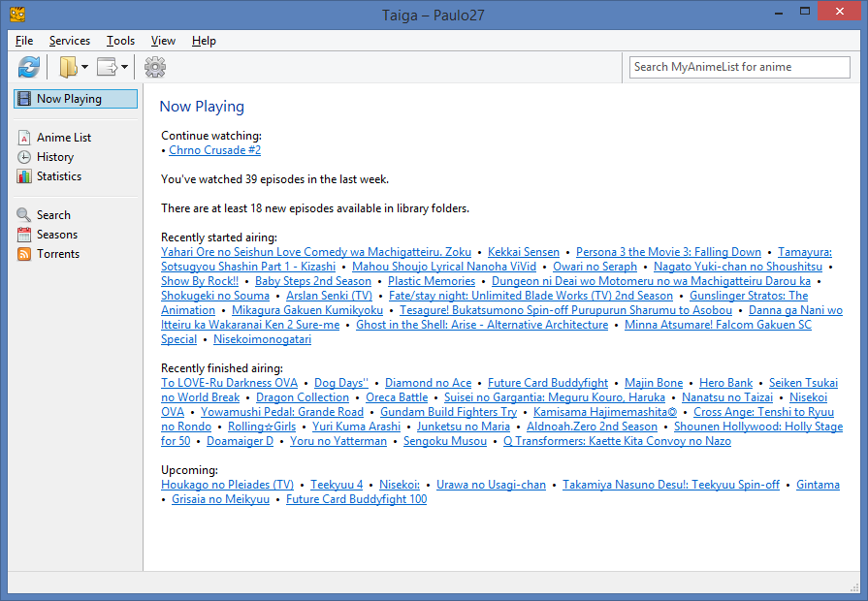This screenshot has width=868, height=601.
Task: Select the Search magnifier icon in sidebar
Action: (24, 215)
